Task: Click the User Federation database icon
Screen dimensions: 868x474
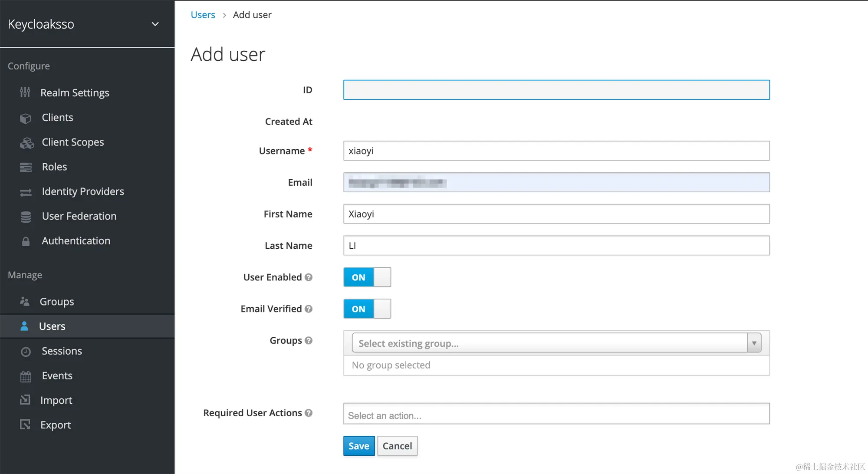Action: point(26,217)
